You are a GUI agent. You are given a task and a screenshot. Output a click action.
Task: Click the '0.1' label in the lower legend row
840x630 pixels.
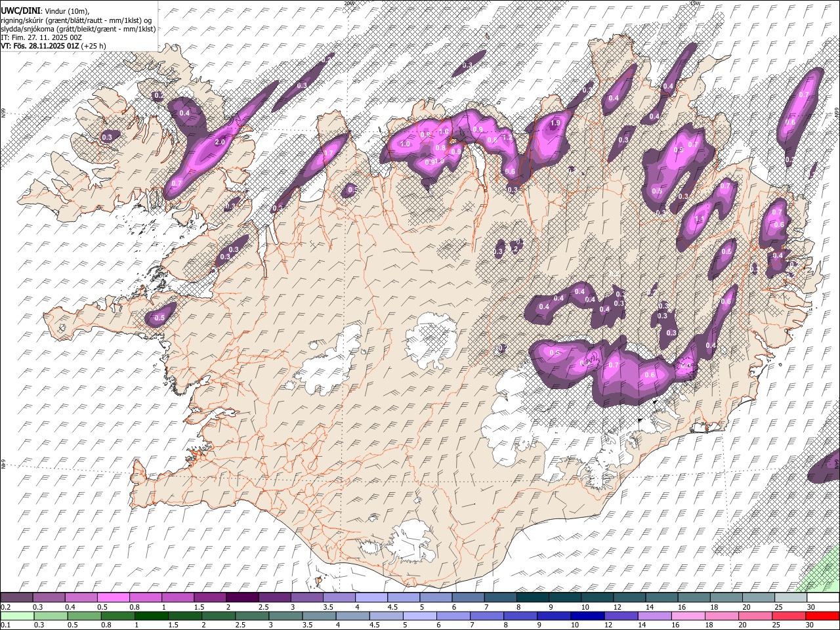pyautogui.click(x=6, y=625)
